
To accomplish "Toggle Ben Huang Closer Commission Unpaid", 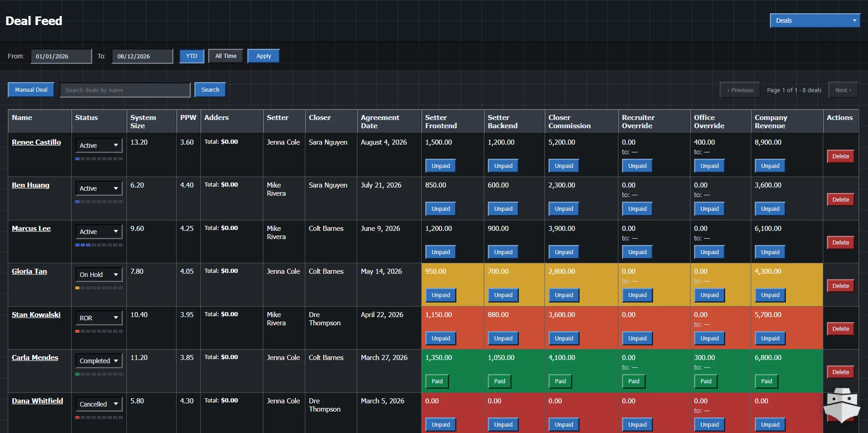I will (564, 209).
